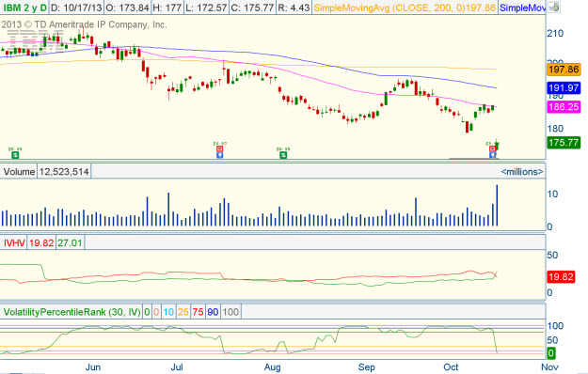The height and width of the screenshot is (374, 588).
Task: Click the Oct label on time axis
Action: [x=451, y=367]
